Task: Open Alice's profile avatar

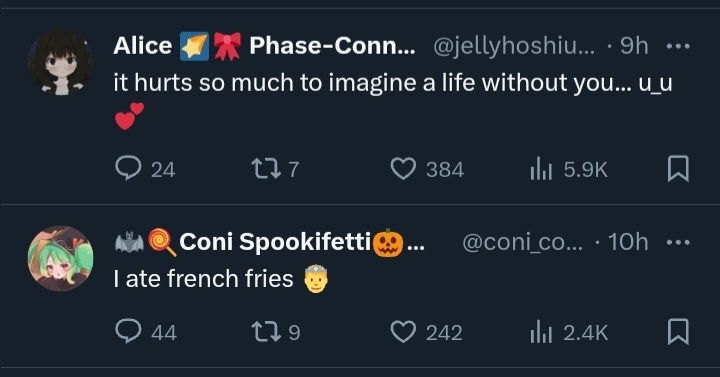Action: coord(61,63)
